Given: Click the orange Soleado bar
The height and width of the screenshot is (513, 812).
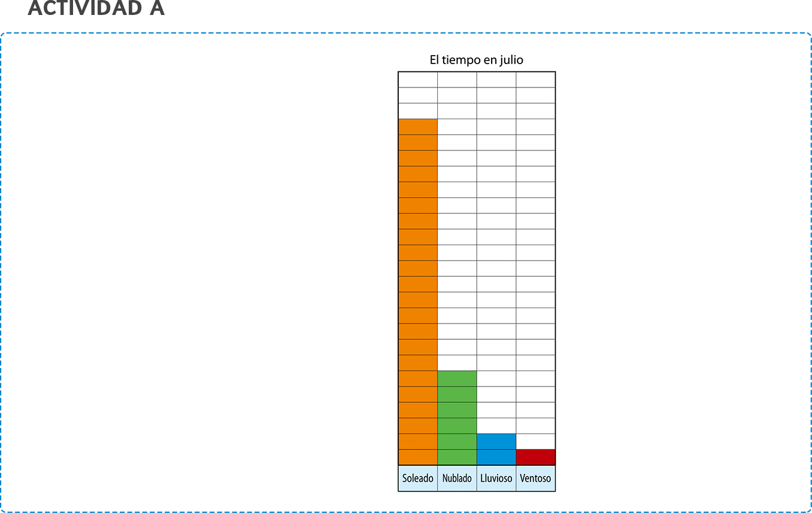Looking at the screenshot, I should (418, 292).
